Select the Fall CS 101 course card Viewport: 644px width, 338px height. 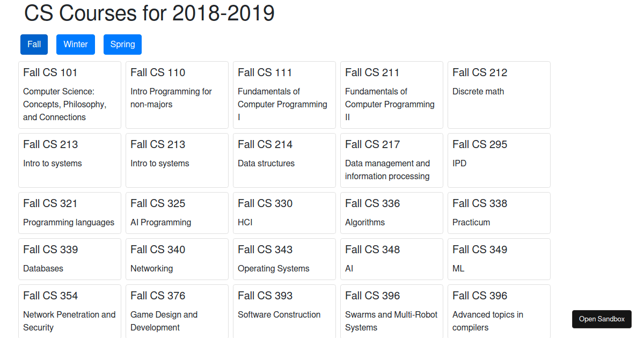coord(70,95)
